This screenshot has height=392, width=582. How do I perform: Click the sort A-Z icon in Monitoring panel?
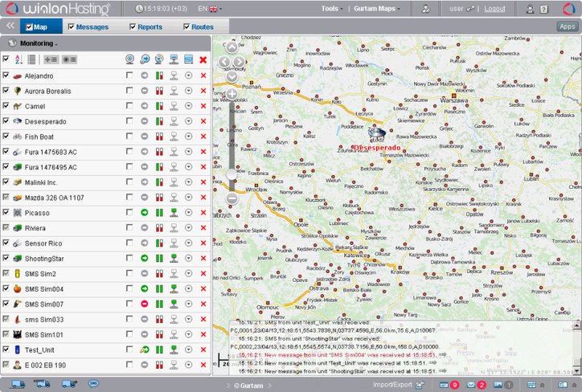pos(19,59)
